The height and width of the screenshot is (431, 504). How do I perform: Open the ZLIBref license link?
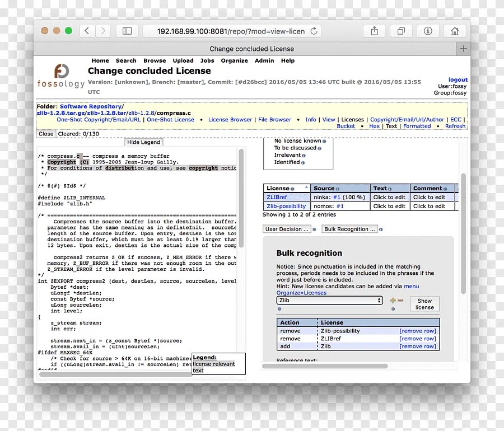pyautogui.click(x=277, y=197)
